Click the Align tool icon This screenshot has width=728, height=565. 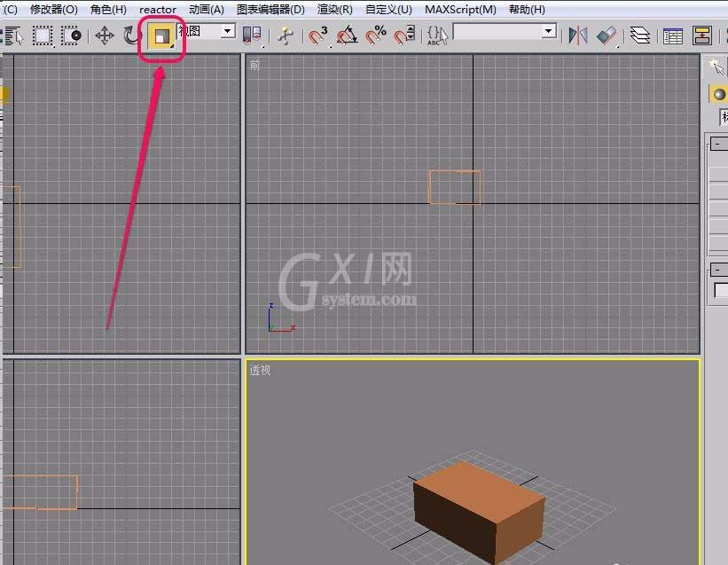(607, 35)
